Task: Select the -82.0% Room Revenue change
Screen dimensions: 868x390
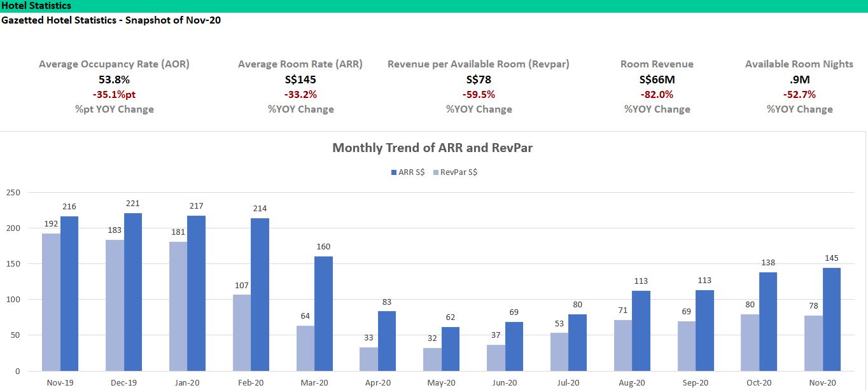Action: pos(657,94)
